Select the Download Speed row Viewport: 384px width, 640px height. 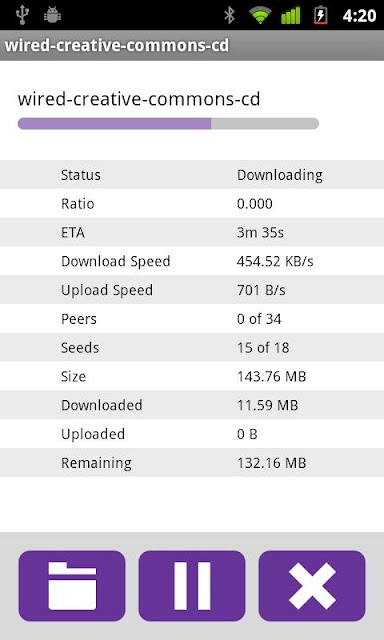coord(192,261)
